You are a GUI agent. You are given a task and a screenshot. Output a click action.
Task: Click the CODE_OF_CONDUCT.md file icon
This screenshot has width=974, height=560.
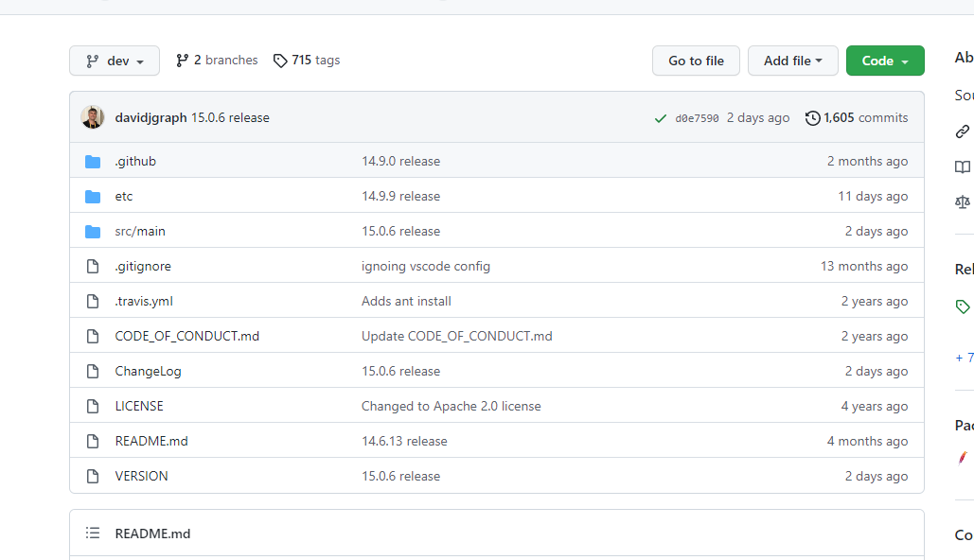click(93, 337)
